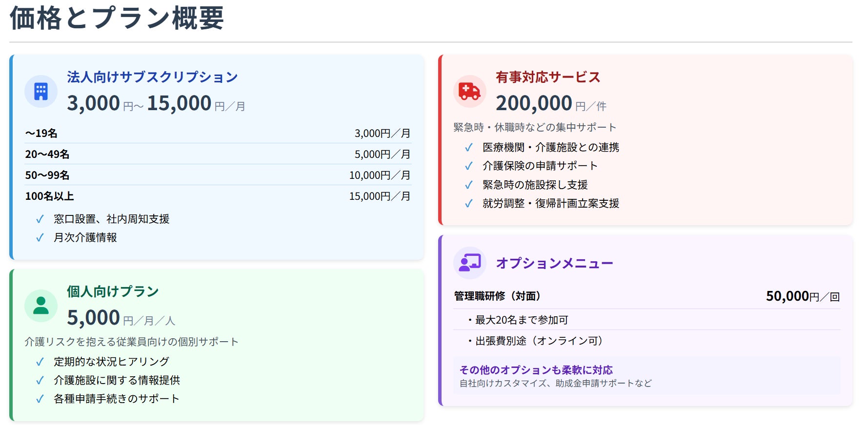Click the 出張費別途（オンライン可） bullet
This screenshot has height=425, width=868.
pyautogui.click(x=536, y=341)
